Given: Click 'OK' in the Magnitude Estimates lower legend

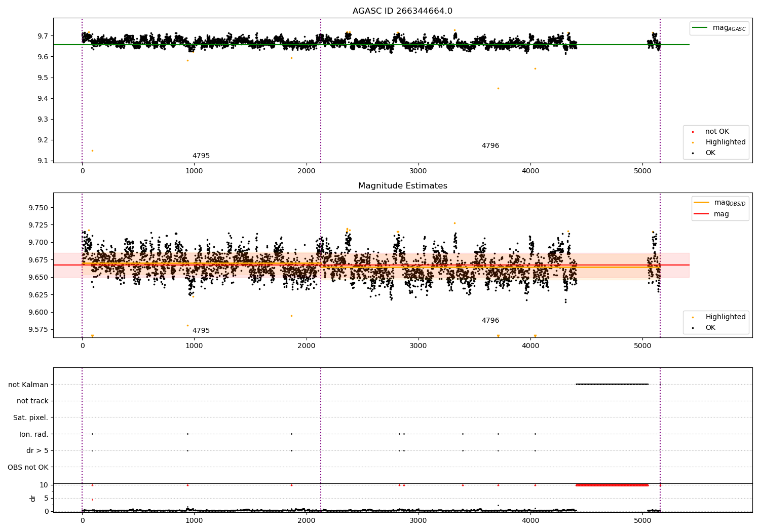Looking at the screenshot, I should pyautogui.click(x=710, y=328).
